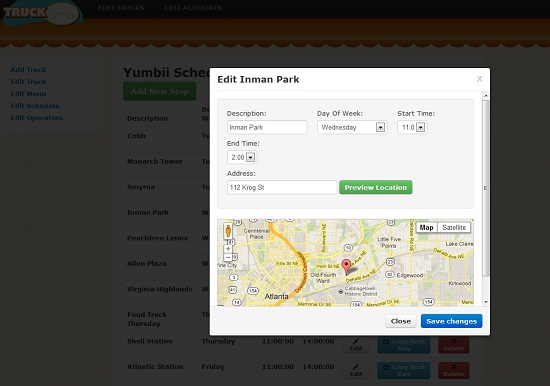Delete the Atlantic Station stop
550x386 pixels.
point(454,370)
